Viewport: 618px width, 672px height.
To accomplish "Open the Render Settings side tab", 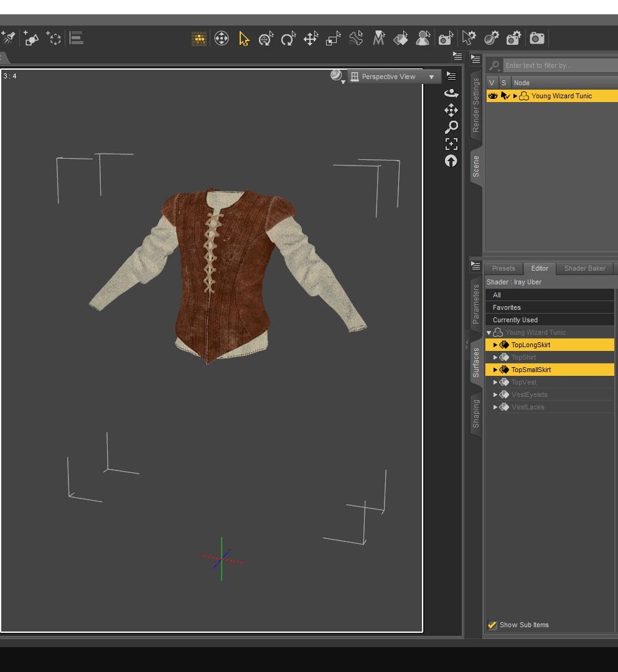I will (x=475, y=105).
